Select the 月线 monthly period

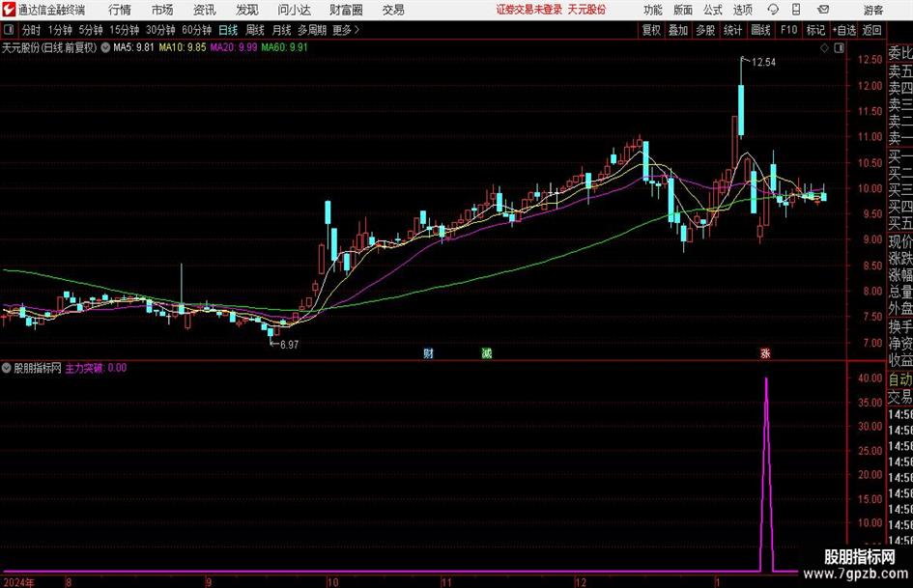282,30
